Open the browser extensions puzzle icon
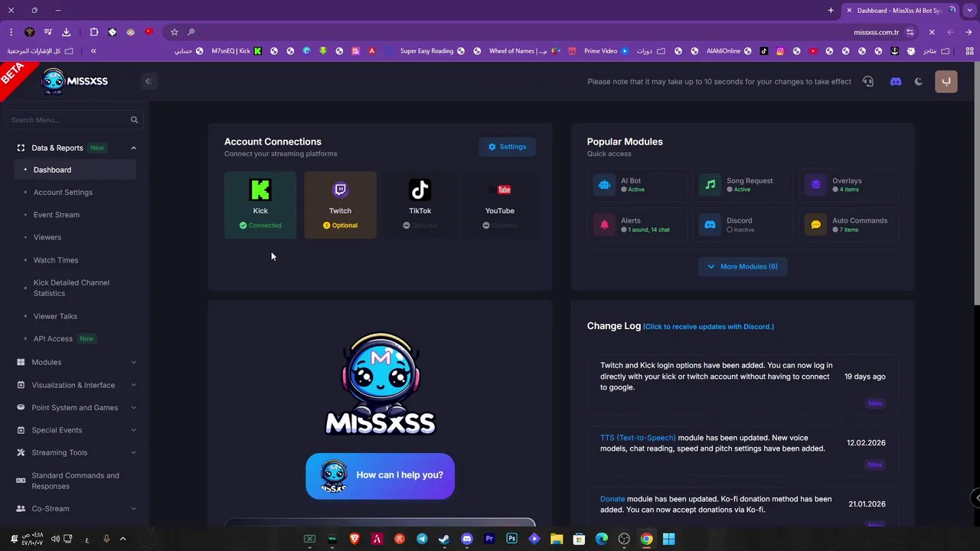This screenshot has width=980, height=551. click(93, 32)
